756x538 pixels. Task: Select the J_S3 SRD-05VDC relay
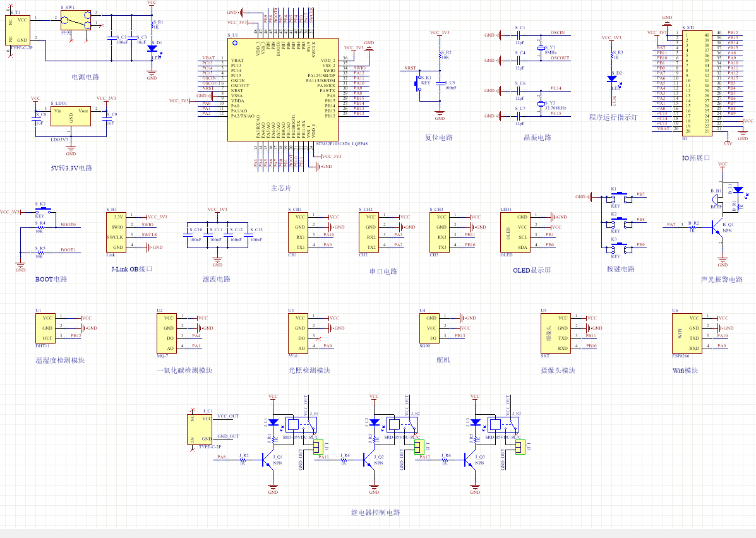point(503,425)
